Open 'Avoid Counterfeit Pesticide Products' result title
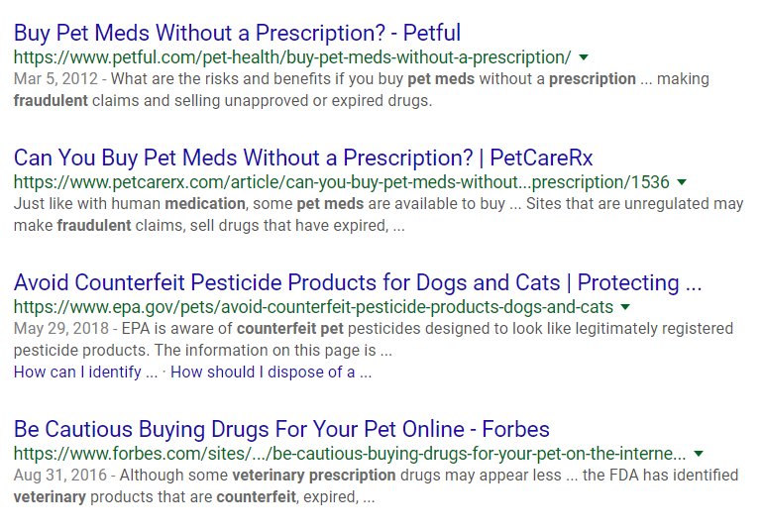 pos(358,282)
